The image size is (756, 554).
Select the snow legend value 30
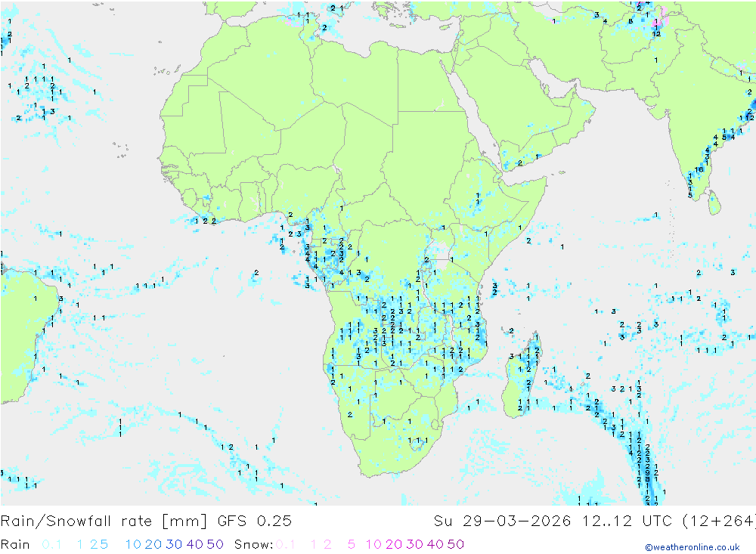[414, 544]
